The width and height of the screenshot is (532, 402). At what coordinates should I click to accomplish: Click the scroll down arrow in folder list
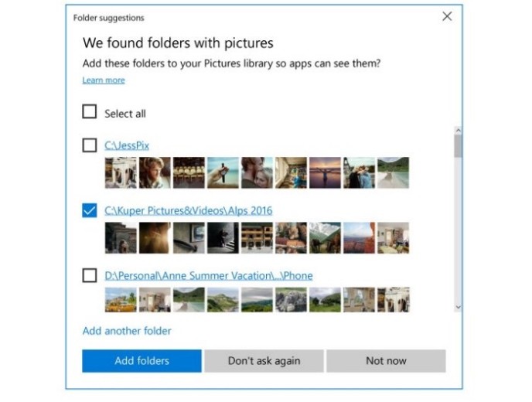(x=458, y=307)
